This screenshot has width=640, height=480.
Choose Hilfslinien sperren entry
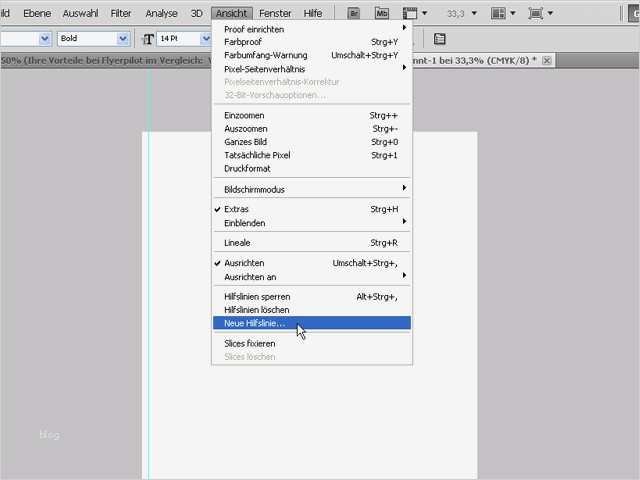[x=312, y=297]
